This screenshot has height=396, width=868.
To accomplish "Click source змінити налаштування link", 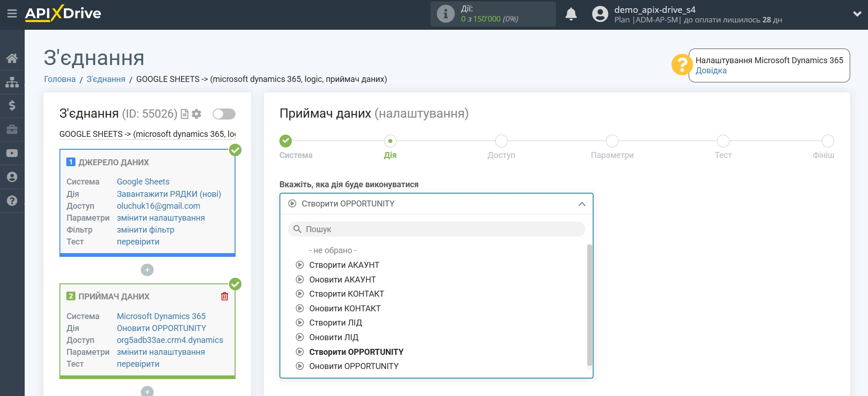I will tap(161, 218).
